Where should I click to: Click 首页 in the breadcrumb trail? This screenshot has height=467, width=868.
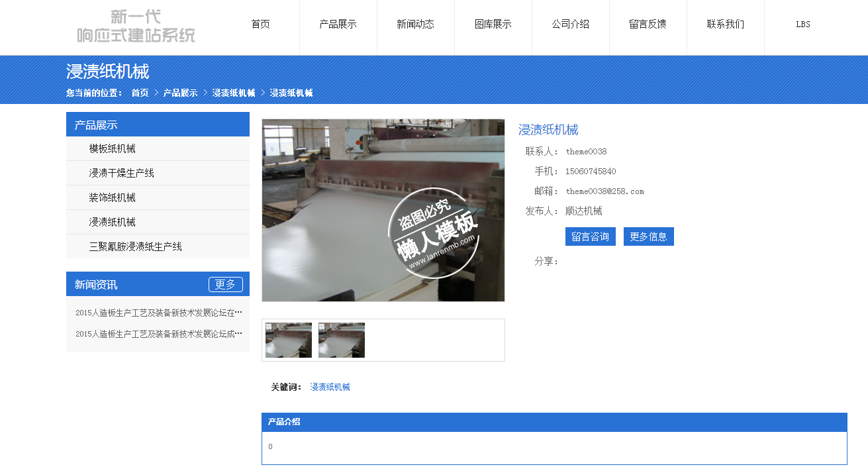click(x=140, y=93)
